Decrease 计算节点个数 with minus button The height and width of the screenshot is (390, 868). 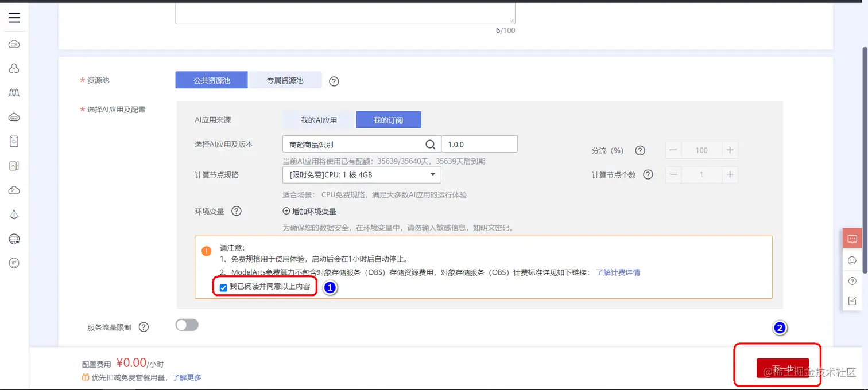[673, 174]
